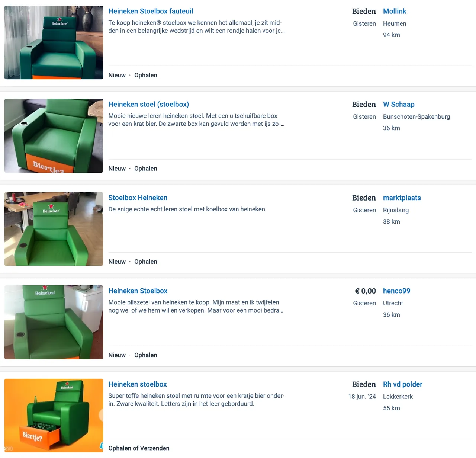Click the green armchair thumbnail beside curtains
Screen dimensions: 476x458
tap(54, 42)
